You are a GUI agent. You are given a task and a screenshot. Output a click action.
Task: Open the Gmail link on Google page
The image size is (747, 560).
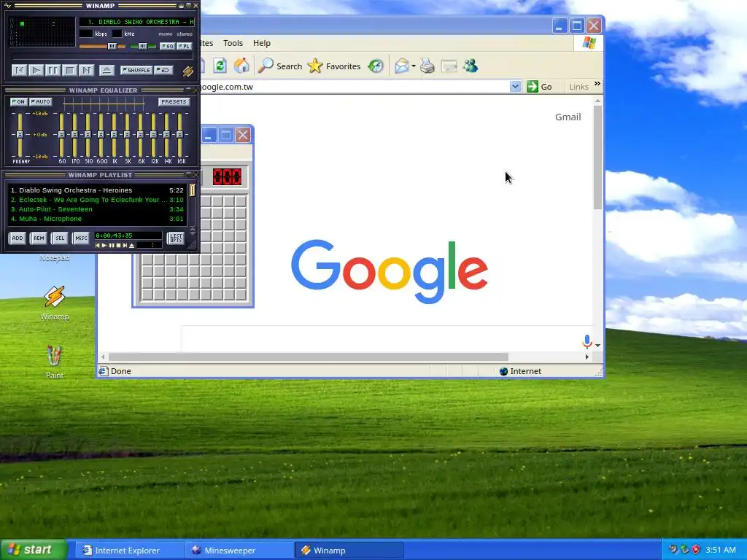[568, 117]
